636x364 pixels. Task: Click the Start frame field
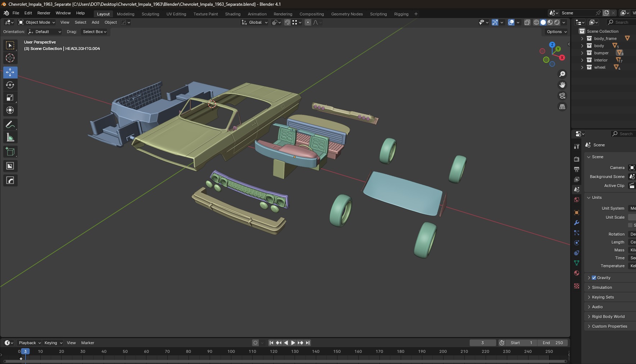[x=522, y=343]
